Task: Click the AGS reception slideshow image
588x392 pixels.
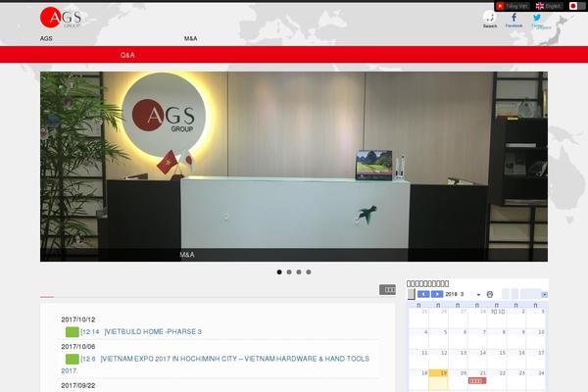Action: click(x=294, y=167)
